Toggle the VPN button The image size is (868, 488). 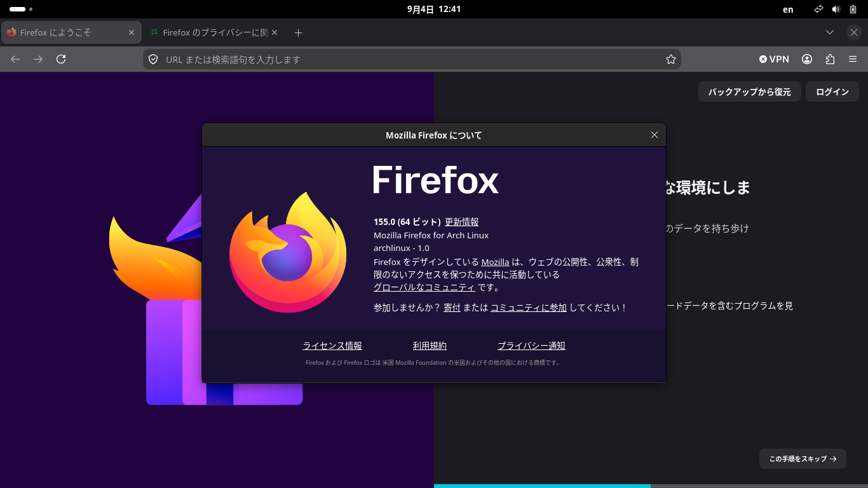(x=774, y=59)
